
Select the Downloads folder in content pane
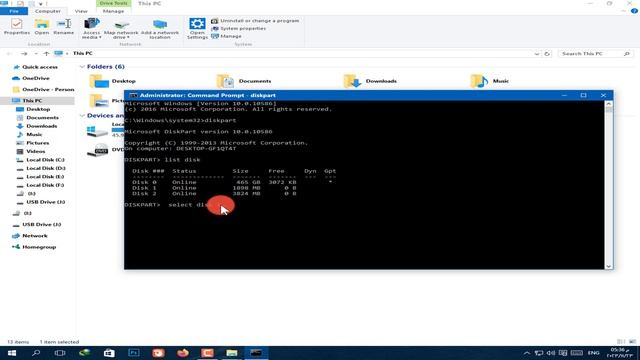[371, 81]
